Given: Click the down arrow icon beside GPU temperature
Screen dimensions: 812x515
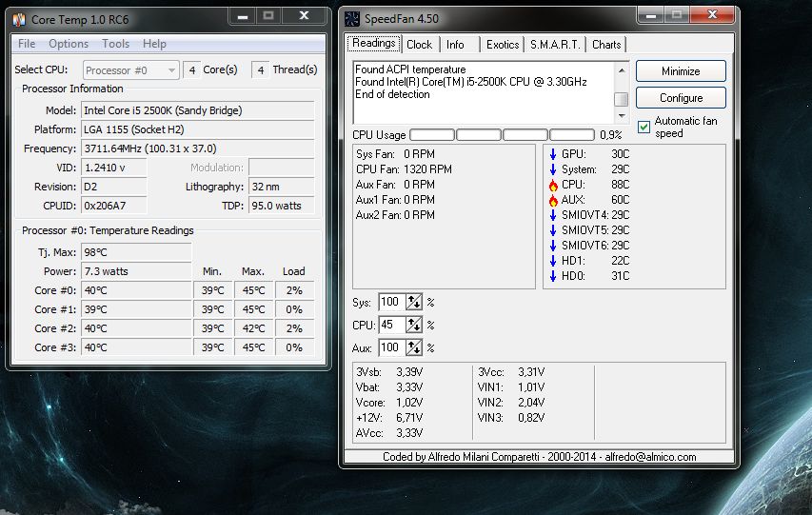Looking at the screenshot, I should (553, 154).
